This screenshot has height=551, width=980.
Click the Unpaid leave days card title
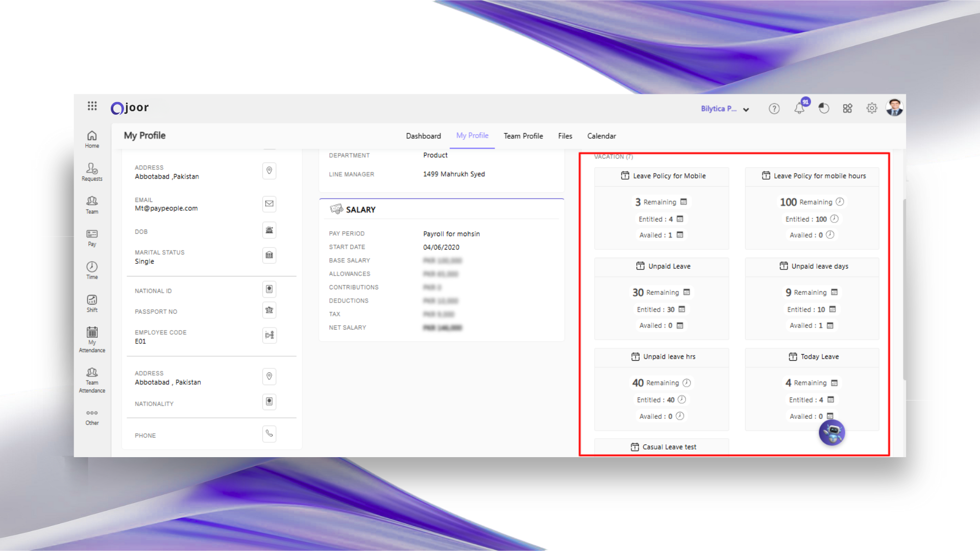[819, 266]
